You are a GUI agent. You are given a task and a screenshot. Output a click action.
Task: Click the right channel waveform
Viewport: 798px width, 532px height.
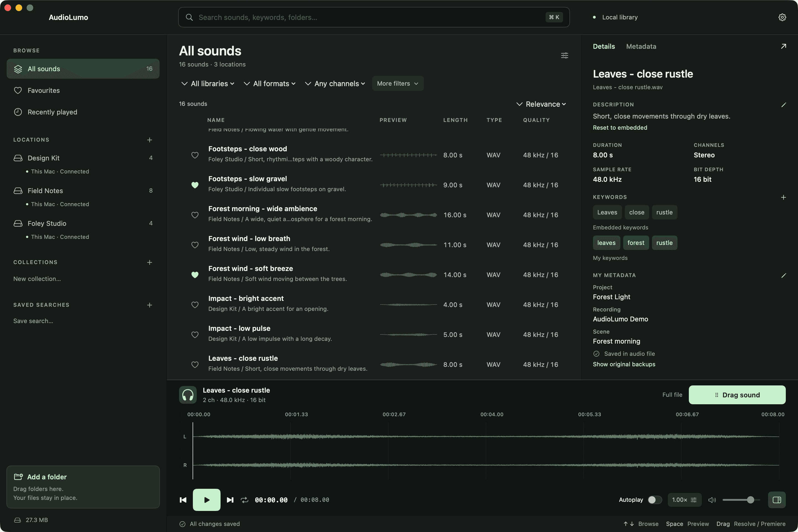coord(486,465)
